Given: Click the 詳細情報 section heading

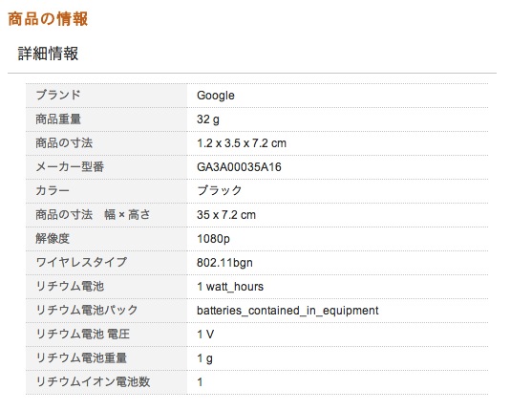Looking at the screenshot, I should click(48, 54).
